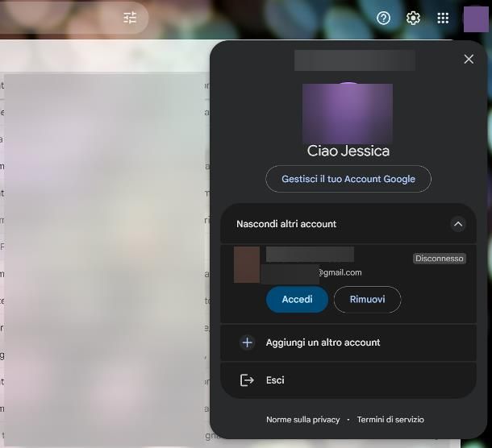Click the disconnected account's avatar thumbnail
492x448 pixels.
coord(247,264)
